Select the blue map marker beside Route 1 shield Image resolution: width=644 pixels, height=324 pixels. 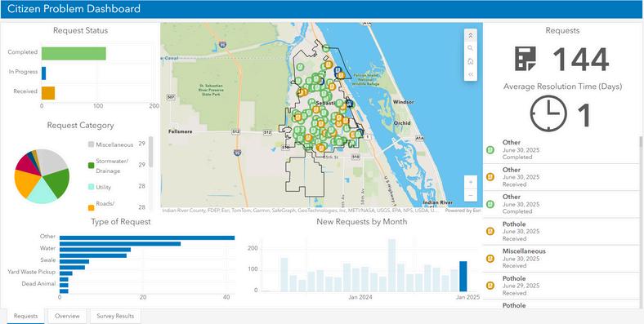(x=360, y=132)
